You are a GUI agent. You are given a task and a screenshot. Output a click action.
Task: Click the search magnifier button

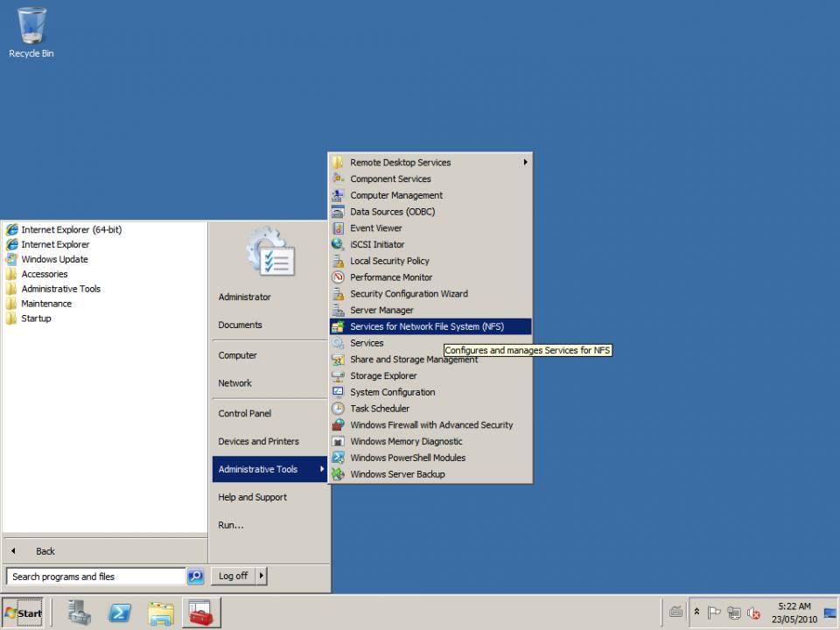(x=196, y=577)
